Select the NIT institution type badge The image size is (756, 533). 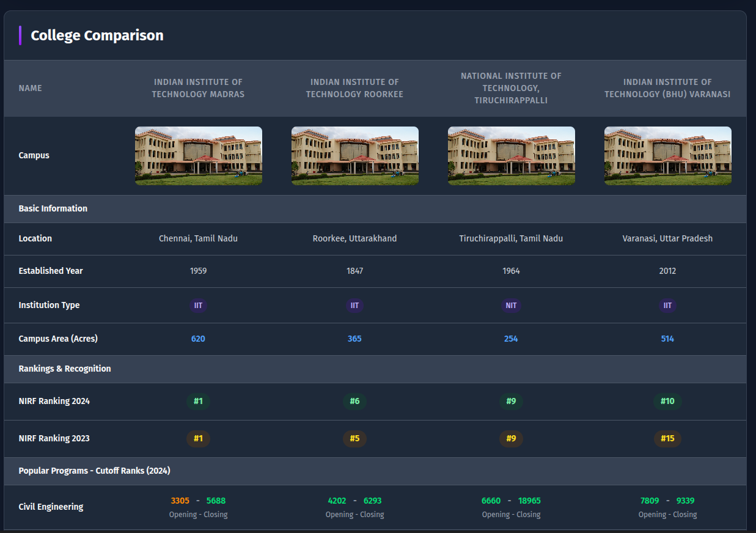click(x=511, y=305)
